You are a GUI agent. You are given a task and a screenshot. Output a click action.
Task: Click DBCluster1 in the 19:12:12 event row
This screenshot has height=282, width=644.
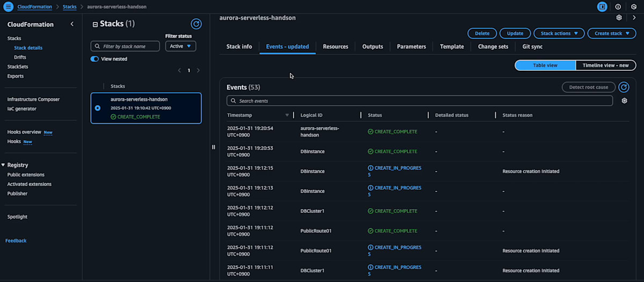pos(312,211)
